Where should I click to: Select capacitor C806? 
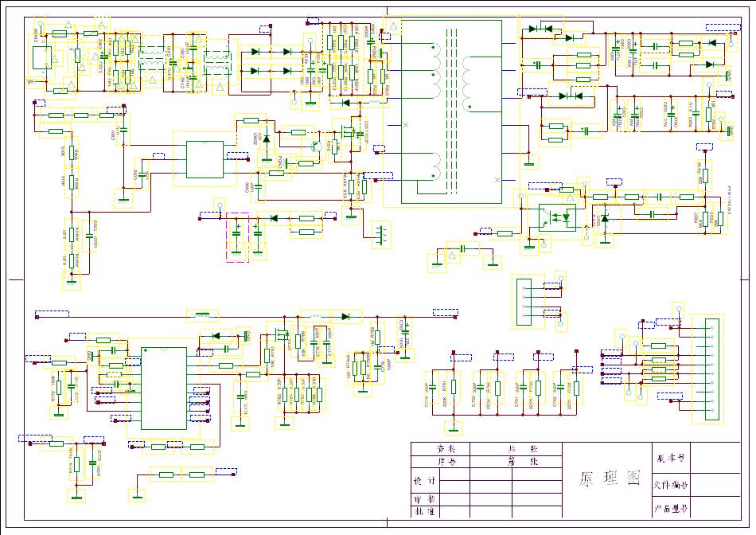[259, 185]
